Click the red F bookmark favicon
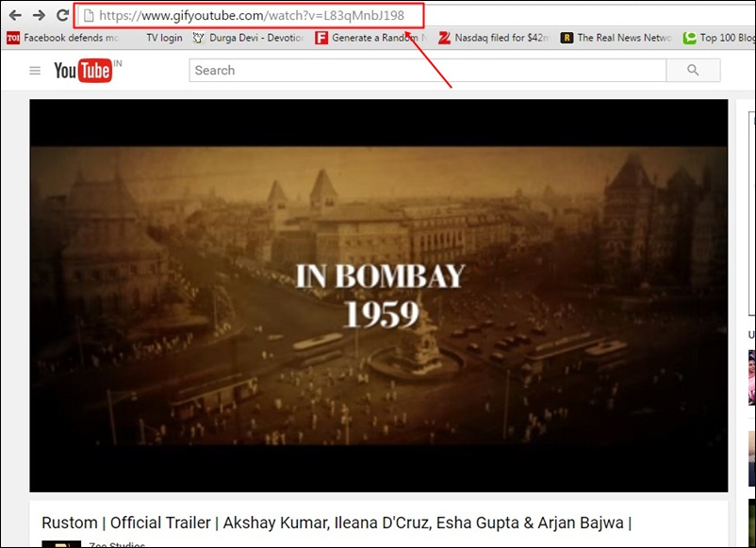 pyautogui.click(x=321, y=38)
